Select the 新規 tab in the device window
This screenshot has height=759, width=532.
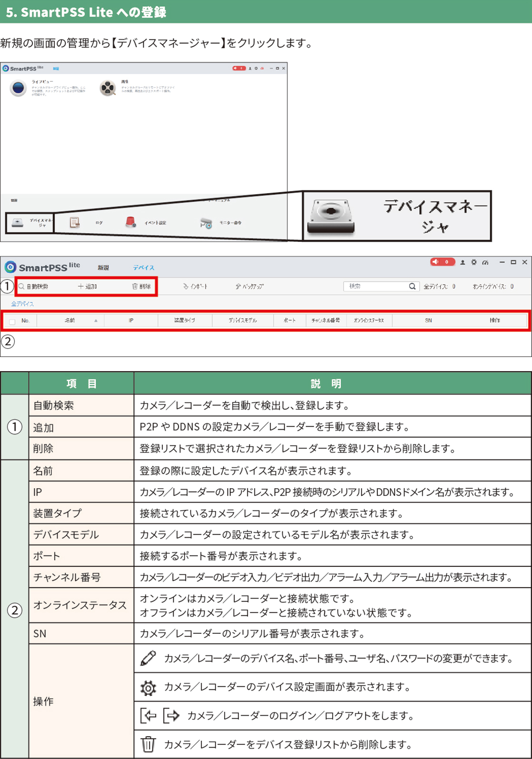pyautogui.click(x=103, y=267)
